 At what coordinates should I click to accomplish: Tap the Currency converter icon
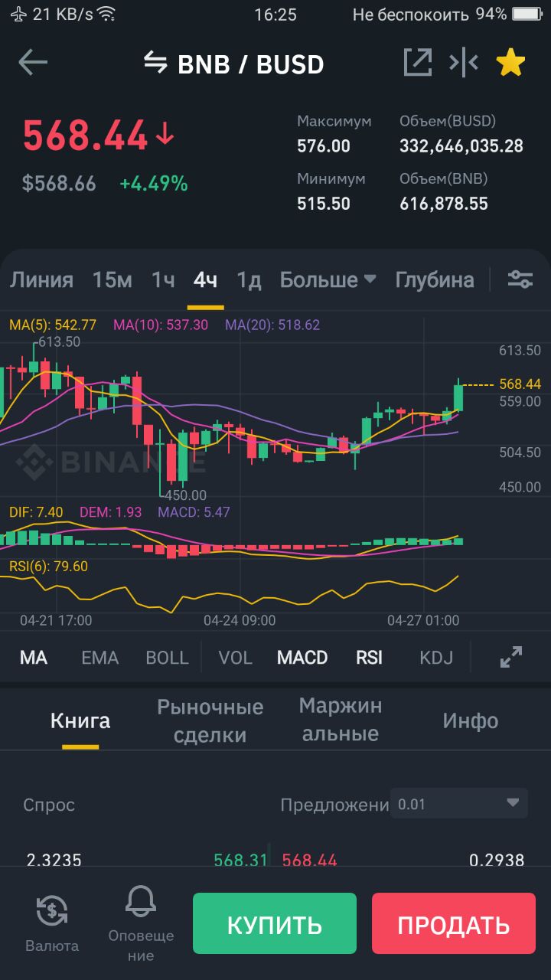(52, 910)
